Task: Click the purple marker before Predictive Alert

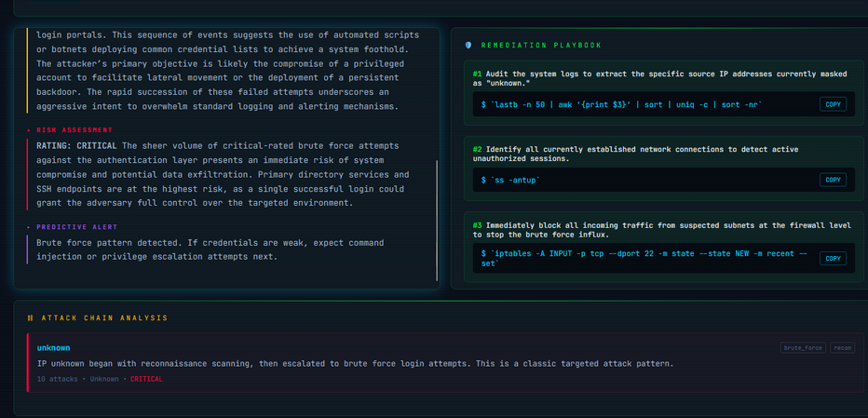Action: (28, 227)
